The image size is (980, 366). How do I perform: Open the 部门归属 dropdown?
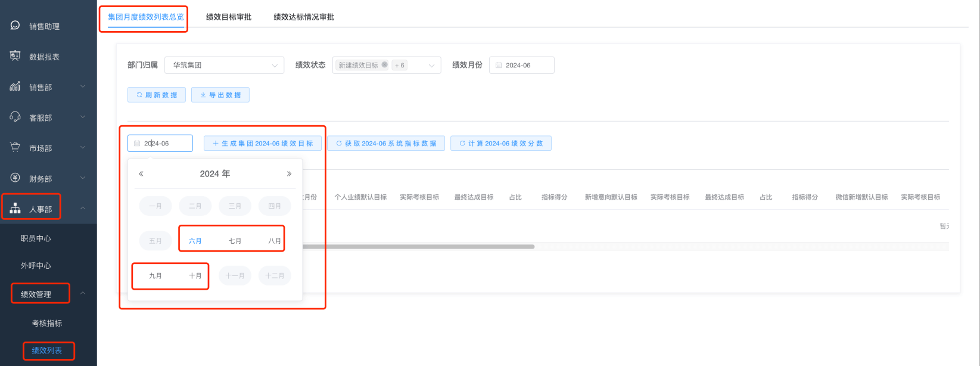(x=224, y=65)
